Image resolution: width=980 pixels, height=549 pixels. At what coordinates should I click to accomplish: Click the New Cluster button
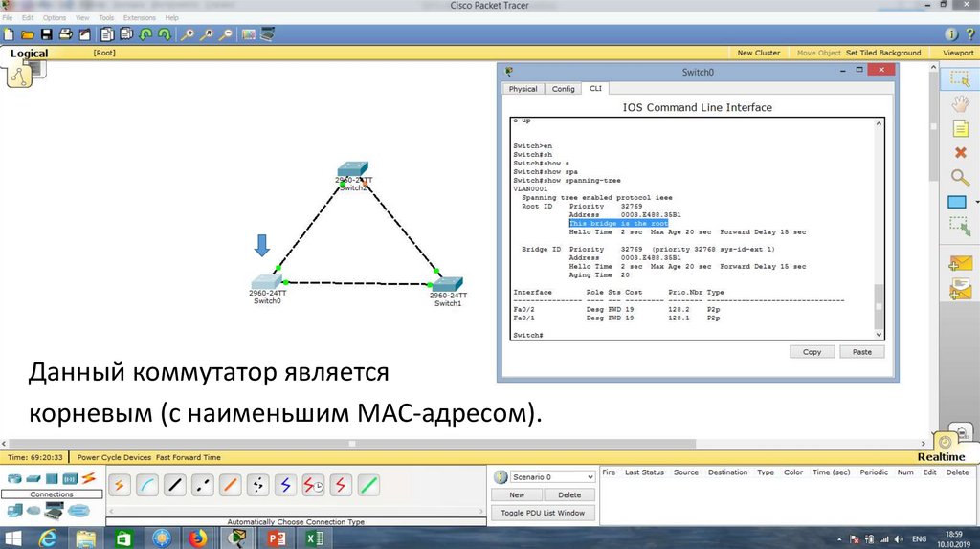click(x=759, y=54)
